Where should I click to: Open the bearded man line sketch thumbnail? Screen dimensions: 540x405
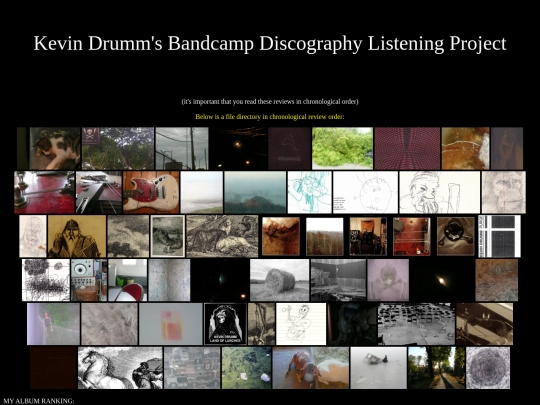click(x=439, y=192)
